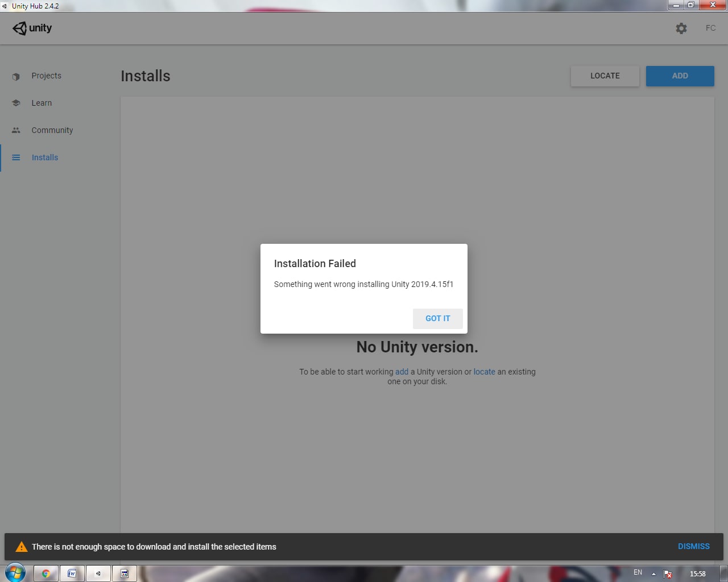Dismiss the not enough space warning
The width and height of the screenshot is (728, 582).
coord(693,546)
